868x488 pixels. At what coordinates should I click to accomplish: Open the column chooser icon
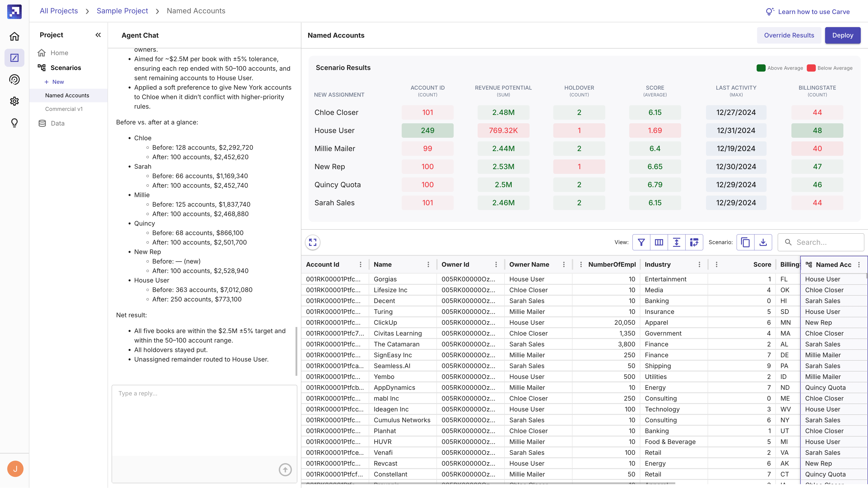pyautogui.click(x=659, y=242)
